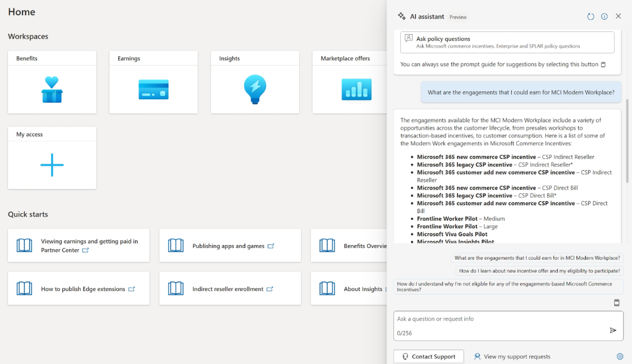Click the My access tile title
Screen dimensions: 632x364
29,135
